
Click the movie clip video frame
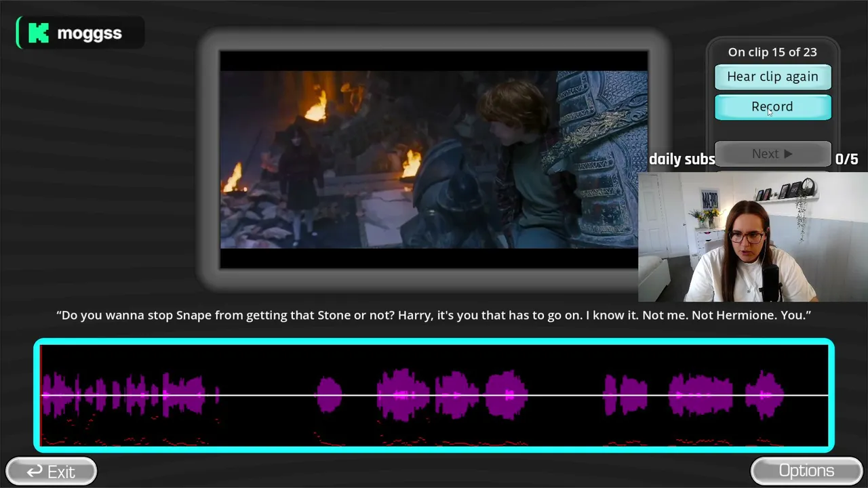[x=433, y=159]
